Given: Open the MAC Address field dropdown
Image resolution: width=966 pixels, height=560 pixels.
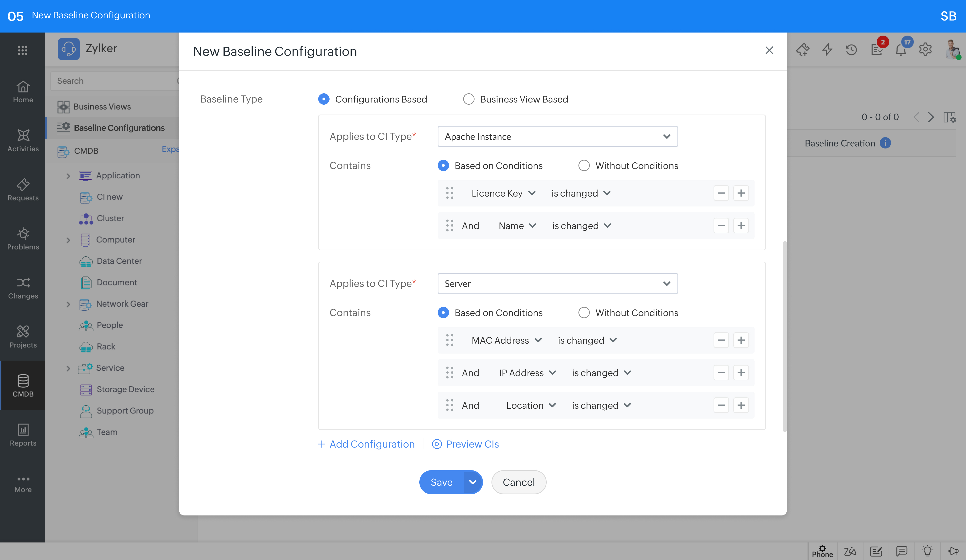Looking at the screenshot, I should (x=506, y=340).
